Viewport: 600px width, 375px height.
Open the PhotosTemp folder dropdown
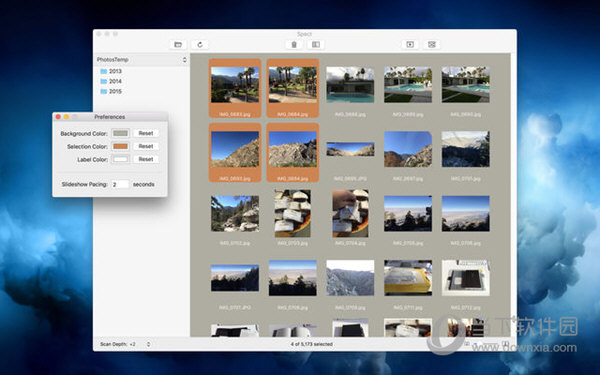pyautogui.click(x=142, y=60)
